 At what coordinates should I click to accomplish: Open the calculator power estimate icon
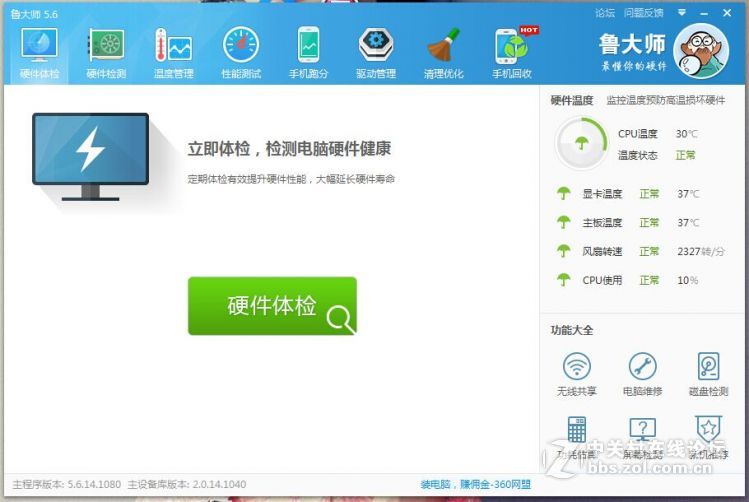pyautogui.click(x=577, y=429)
